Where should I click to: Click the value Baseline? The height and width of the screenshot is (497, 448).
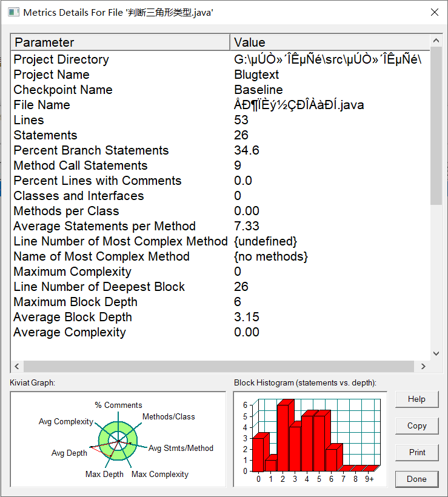pyautogui.click(x=258, y=90)
